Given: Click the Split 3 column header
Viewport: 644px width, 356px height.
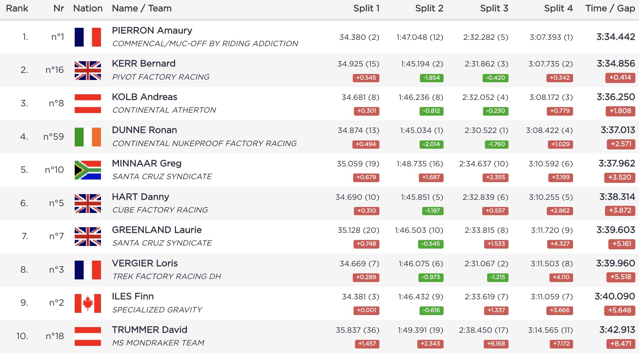Looking at the screenshot, I should tap(494, 8).
